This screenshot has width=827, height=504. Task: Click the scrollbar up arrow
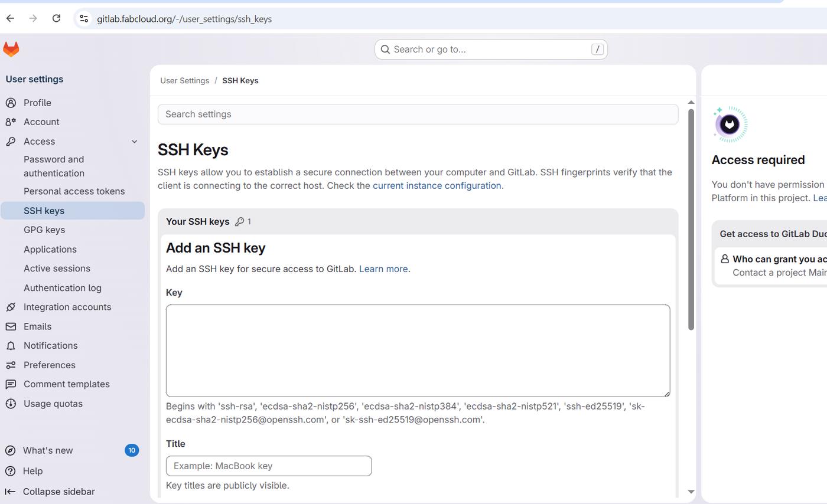point(691,103)
